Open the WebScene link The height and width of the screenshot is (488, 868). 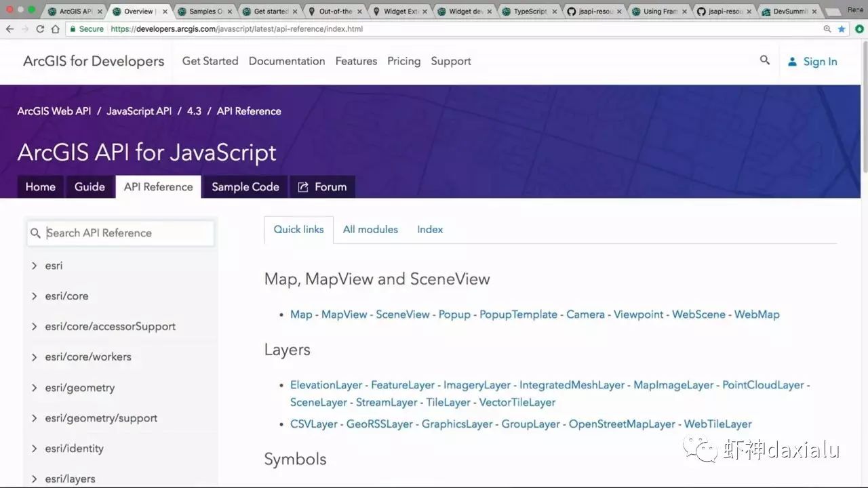pyautogui.click(x=698, y=314)
